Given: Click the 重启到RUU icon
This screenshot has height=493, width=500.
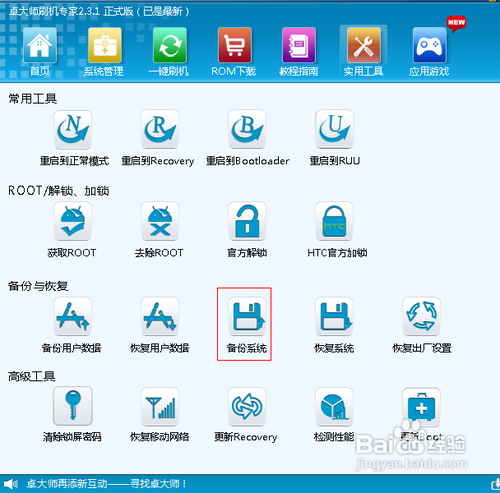Looking at the screenshot, I should 334,129.
